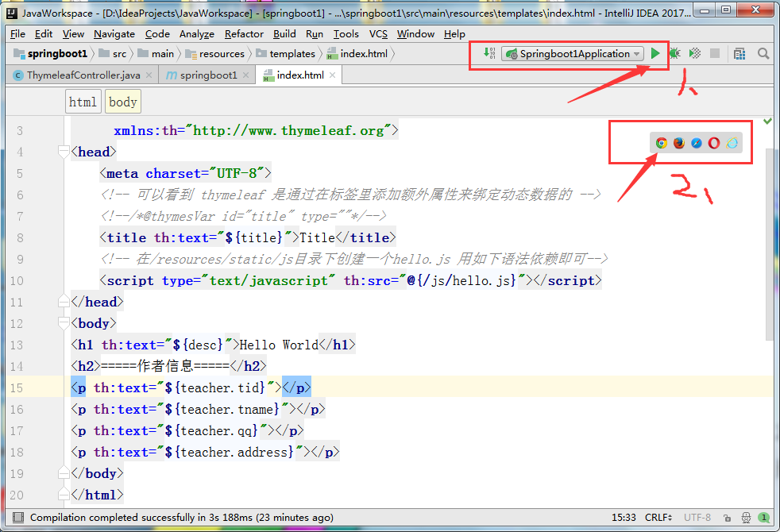Click templates folder in navigation breadcrumb
This screenshot has width=780, height=532.
[x=285, y=54]
